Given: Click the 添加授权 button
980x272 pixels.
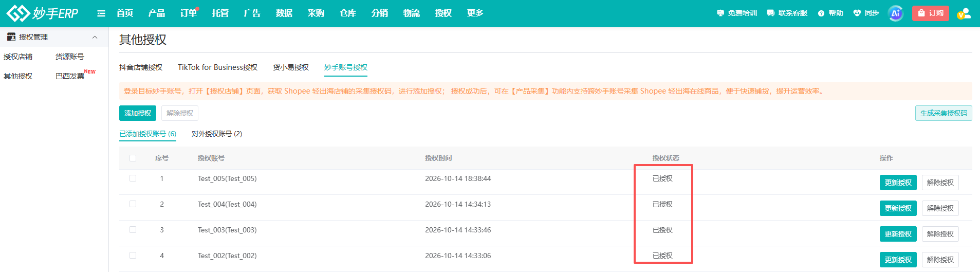Looking at the screenshot, I should (138, 113).
